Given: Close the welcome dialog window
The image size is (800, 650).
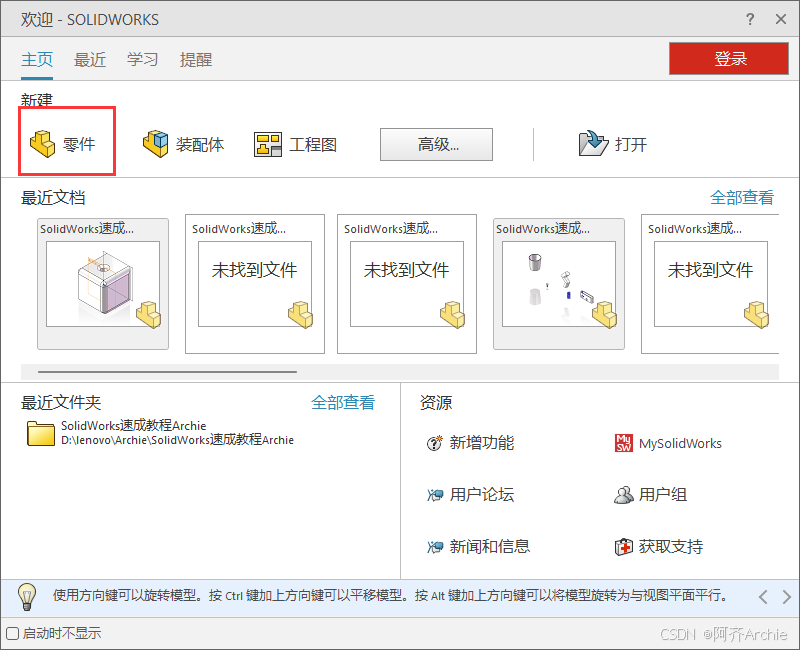Looking at the screenshot, I should 781,19.
